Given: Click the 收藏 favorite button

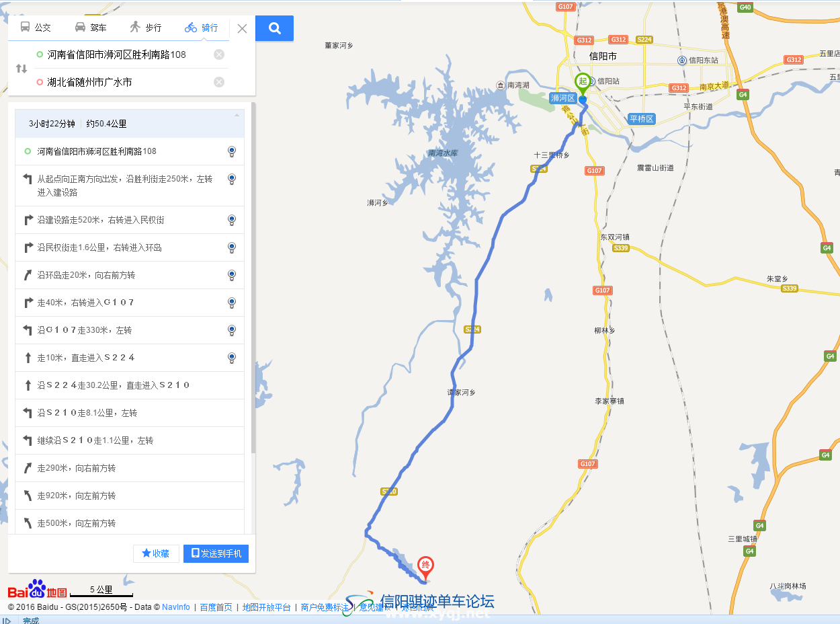Looking at the screenshot, I should tap(156, 553).
